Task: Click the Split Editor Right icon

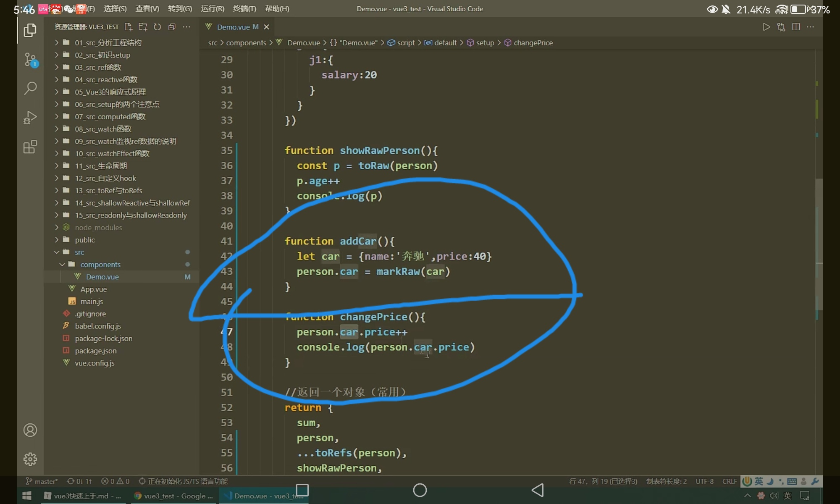Action: pos(796,27)
